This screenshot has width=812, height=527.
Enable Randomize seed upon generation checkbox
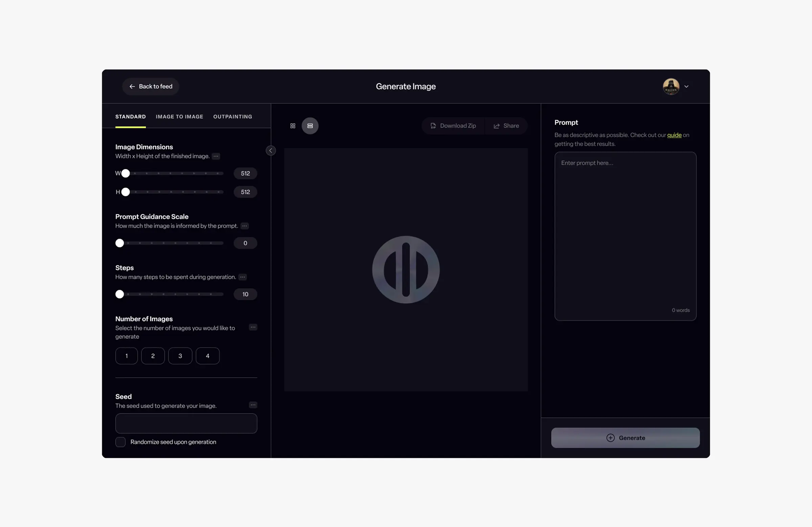[120, 442]
